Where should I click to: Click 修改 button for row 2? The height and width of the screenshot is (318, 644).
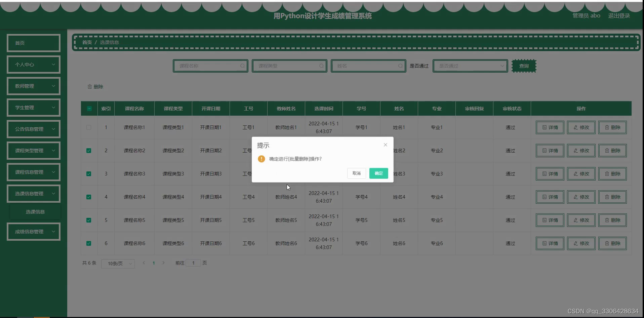(x=581, y=151)
